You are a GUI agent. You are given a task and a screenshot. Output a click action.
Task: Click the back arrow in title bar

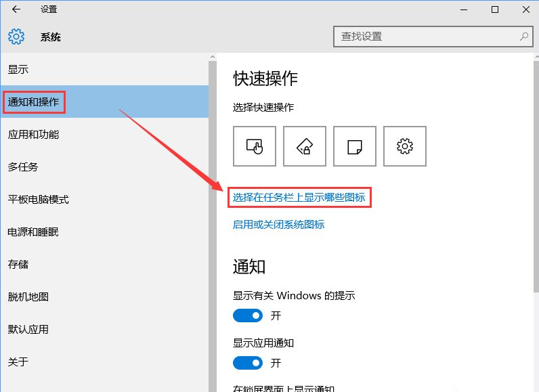click(16, 9)
